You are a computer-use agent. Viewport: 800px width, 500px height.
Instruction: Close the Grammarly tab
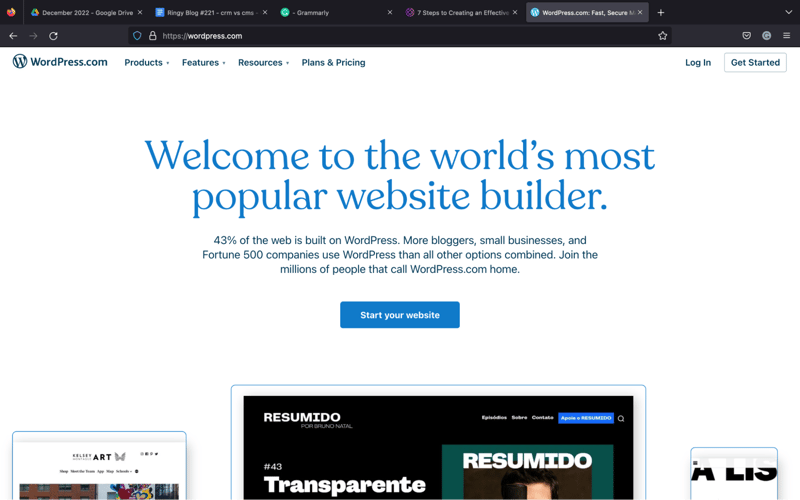point(390,12)
